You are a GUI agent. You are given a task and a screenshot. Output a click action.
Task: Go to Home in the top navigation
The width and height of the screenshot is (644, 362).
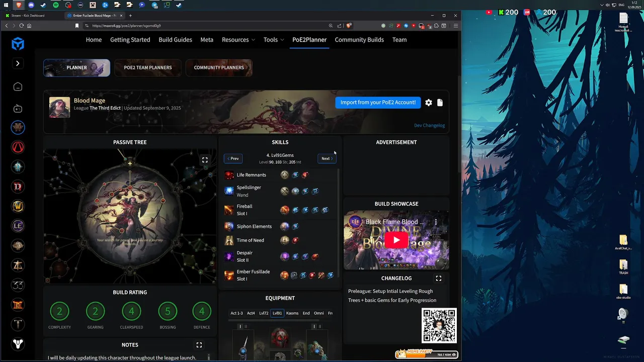click(x=94, y=40)
